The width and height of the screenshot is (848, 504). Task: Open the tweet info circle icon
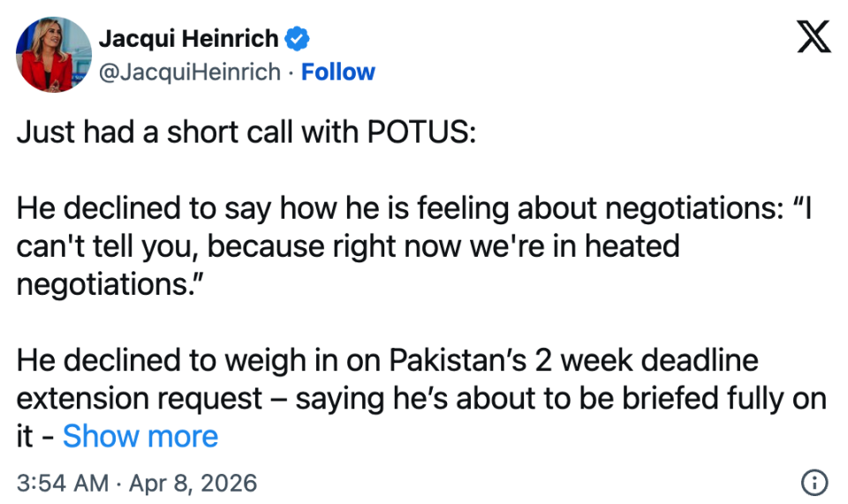(813, 482)
